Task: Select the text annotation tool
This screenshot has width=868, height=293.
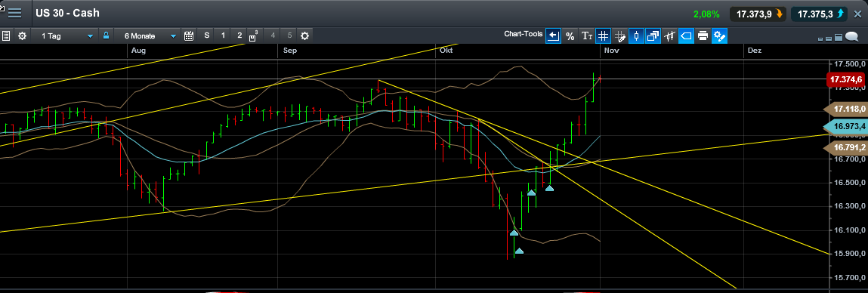Action: [587, 36]
